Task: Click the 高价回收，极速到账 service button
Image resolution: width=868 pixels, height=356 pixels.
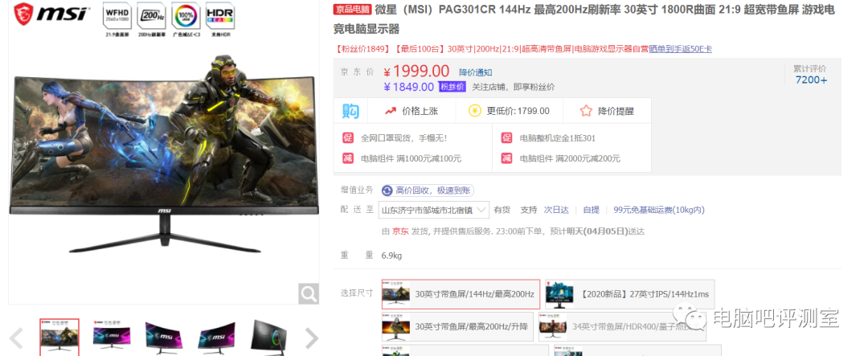Action: [427, 190]
